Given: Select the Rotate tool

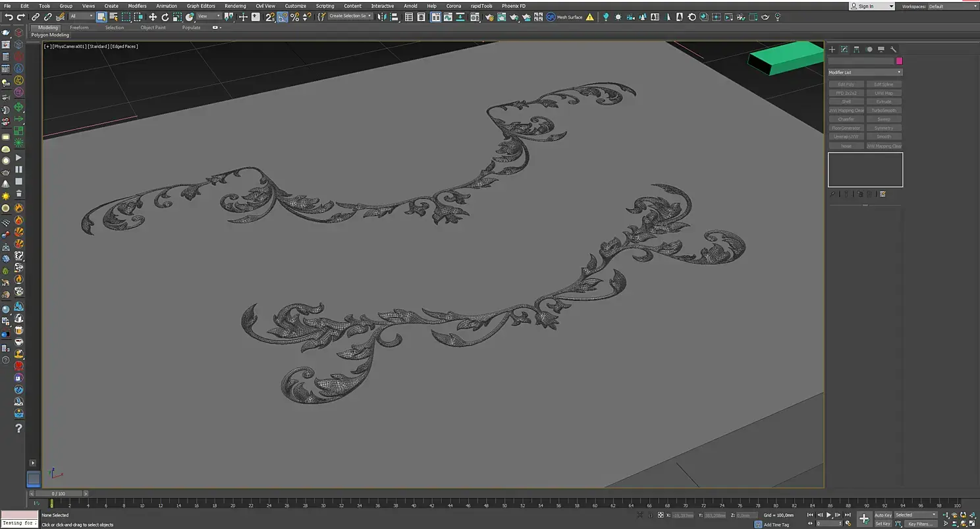Looking at the screenshot, I should (x=165, y=17).
